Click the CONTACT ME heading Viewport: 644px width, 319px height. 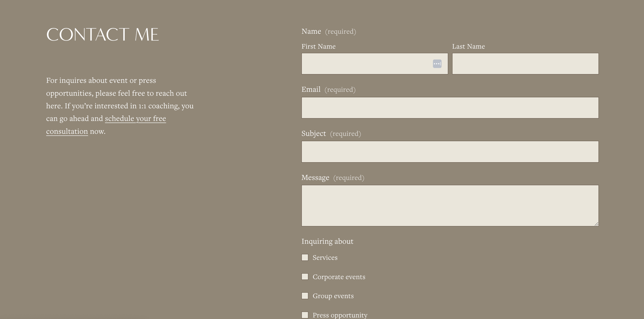click(x=103, y=34)
